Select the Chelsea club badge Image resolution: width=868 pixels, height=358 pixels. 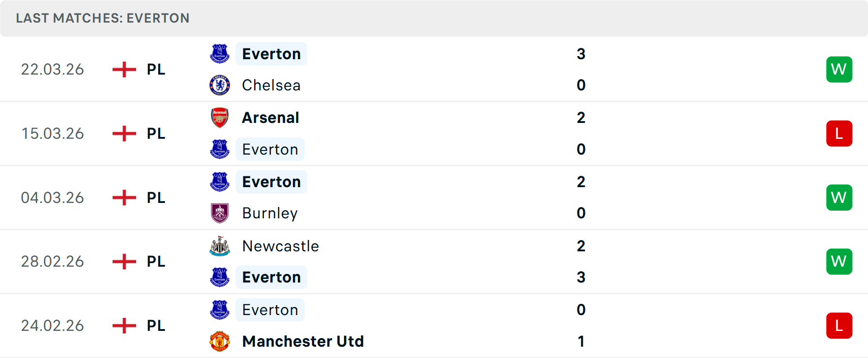(220, 85)
